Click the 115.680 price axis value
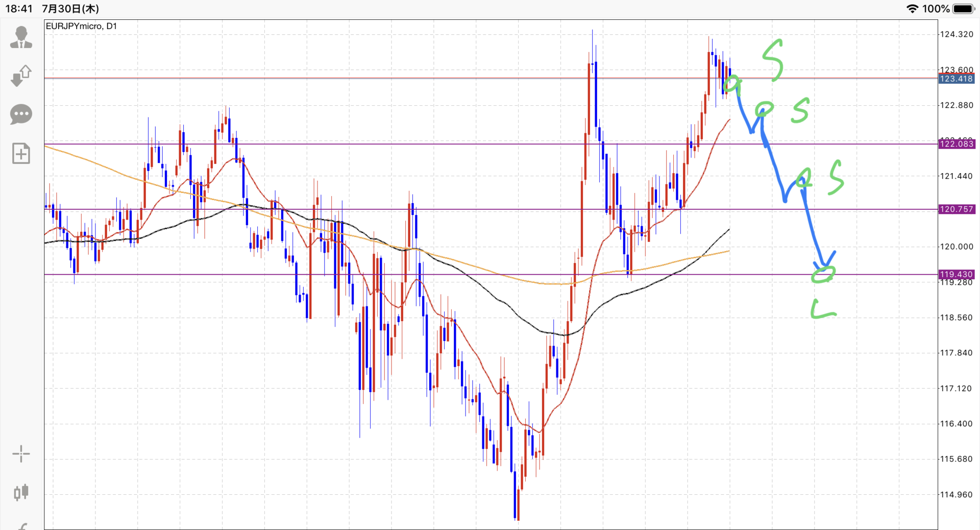980x530 pixels. pos(957,459)
